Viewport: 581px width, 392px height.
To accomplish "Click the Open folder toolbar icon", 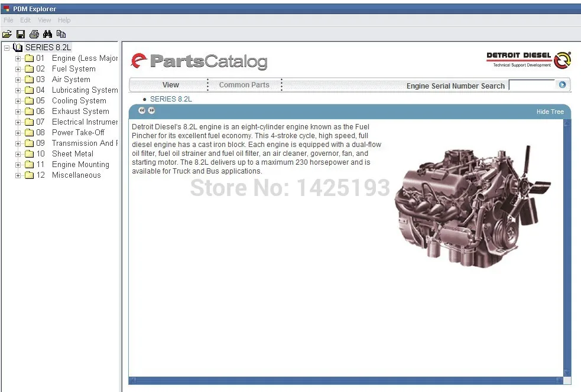I will (x=7, y=34).
